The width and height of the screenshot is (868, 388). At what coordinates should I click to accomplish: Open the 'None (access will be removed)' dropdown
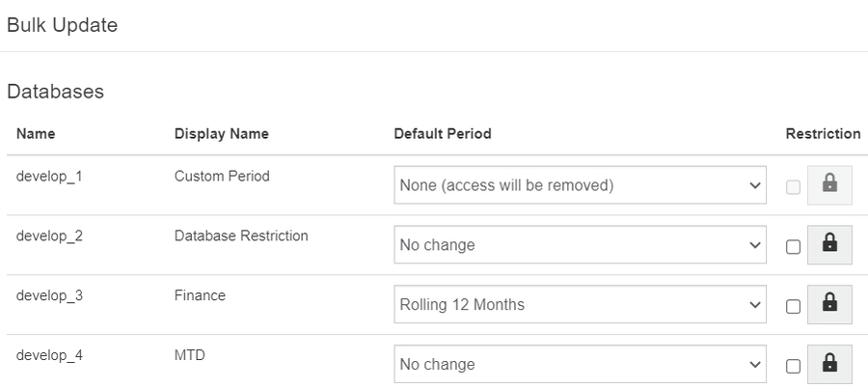tap(580, 185)
